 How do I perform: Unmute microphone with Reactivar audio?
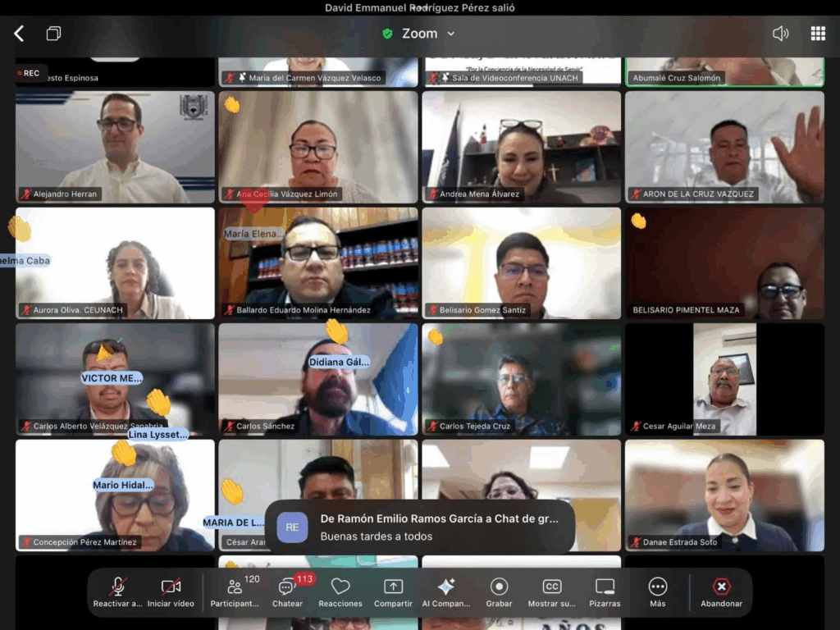pyautogui.click(x=118, y=587)
